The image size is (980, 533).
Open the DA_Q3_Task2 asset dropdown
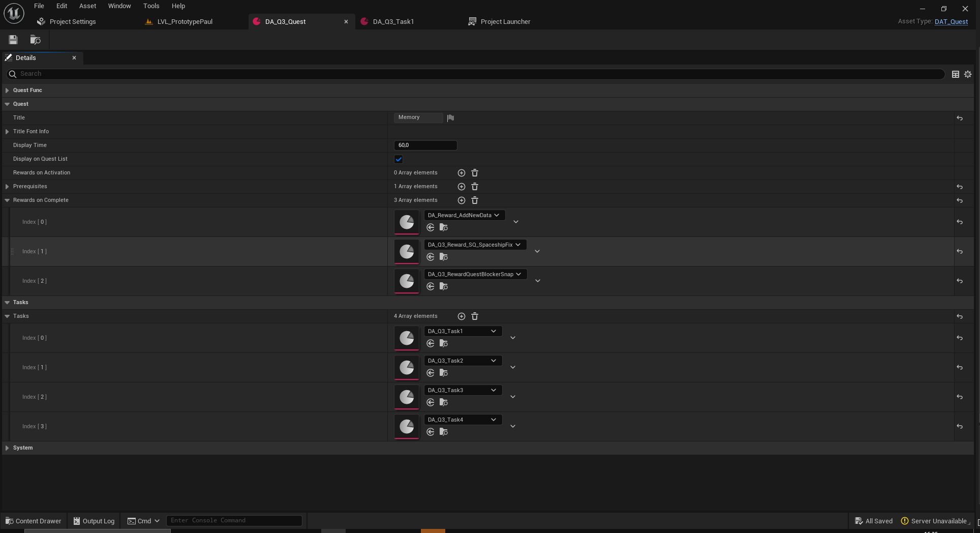pyautogui.click(x=463, y=361)
